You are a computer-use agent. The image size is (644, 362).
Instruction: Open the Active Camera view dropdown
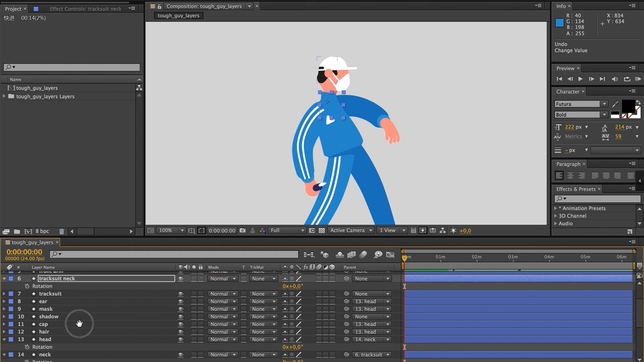point(351,231)
